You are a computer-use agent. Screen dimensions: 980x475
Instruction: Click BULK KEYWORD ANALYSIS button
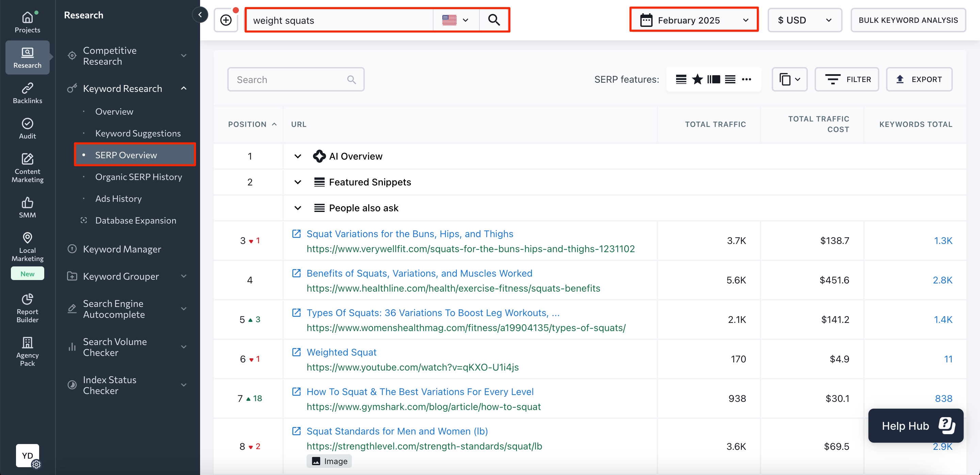[x=908, y=20]
